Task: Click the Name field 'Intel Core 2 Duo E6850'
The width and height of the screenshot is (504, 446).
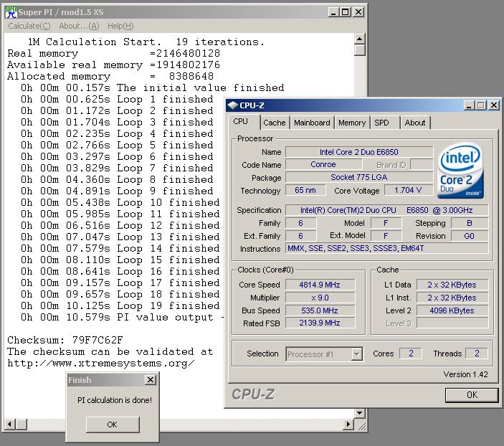Action: tap(359, 152)
